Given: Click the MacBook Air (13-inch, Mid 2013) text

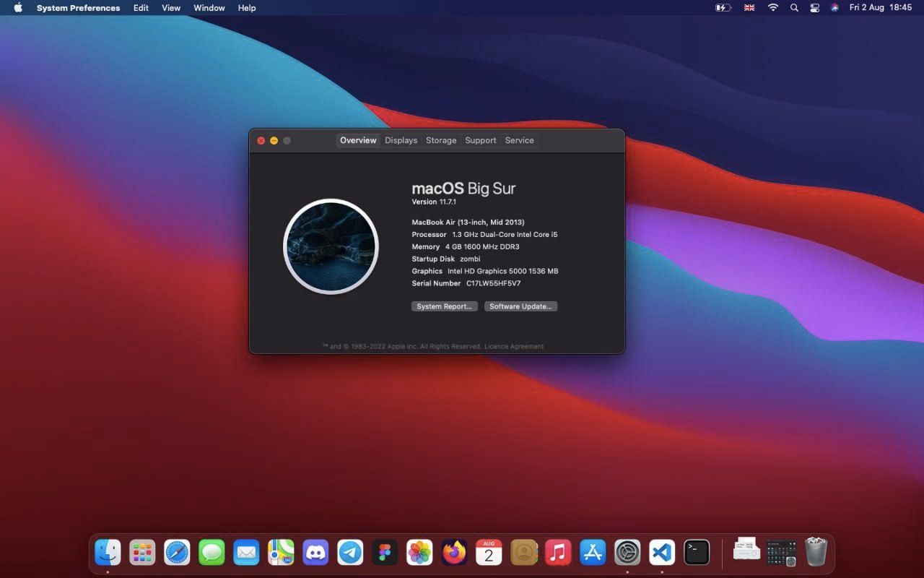Looking at the screenshot, I should tap(468, 222).
